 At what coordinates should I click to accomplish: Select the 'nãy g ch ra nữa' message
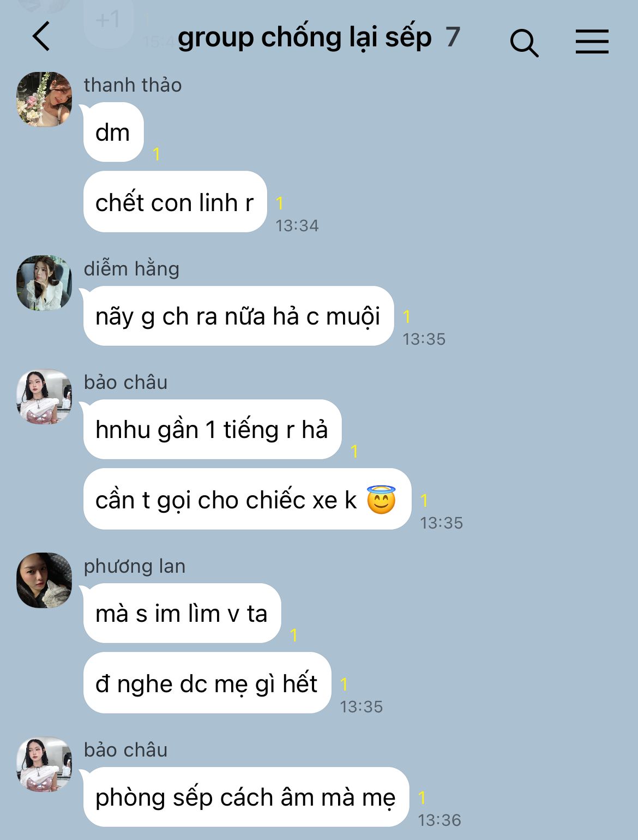pyautogui.click(x=238, y=316)
